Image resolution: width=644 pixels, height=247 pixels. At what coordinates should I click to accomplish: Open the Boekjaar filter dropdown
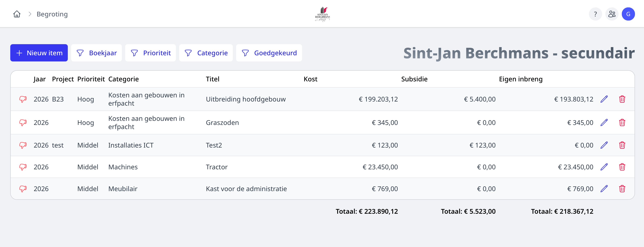tap(97, 53)
